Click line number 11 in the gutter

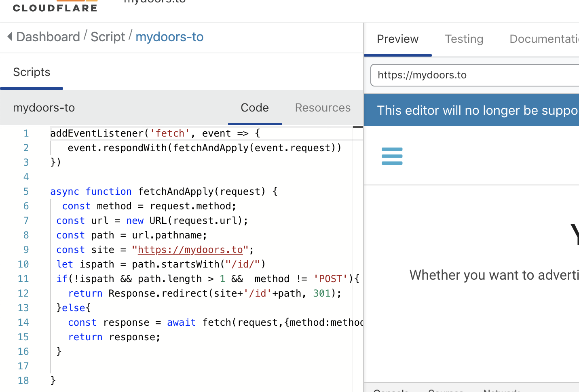point(23,279)
